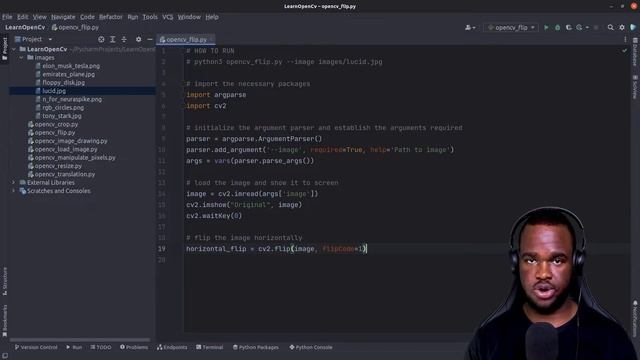Open Run tool window at bottom
640x360 pixels.
coord(74,347)
